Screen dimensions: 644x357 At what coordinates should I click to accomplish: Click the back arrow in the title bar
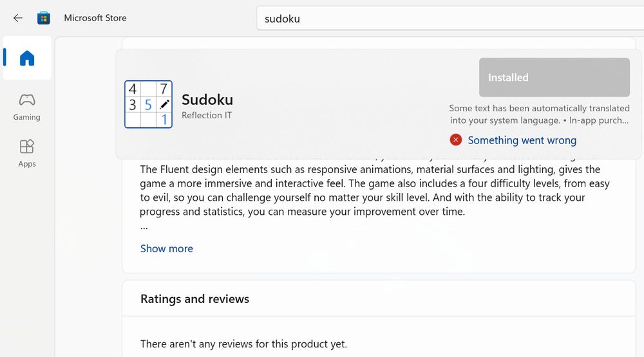(17, 18)
